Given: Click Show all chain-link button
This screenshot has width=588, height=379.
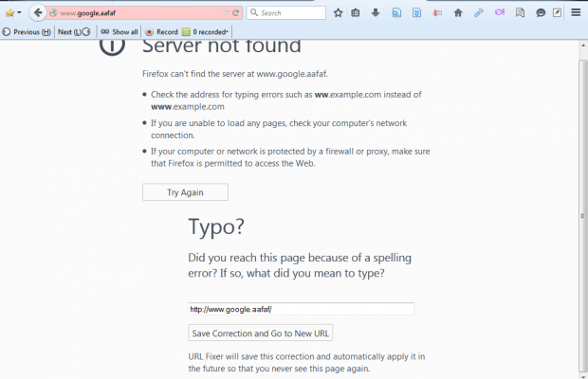Looking at the screenshot, I should click(119, 32).
